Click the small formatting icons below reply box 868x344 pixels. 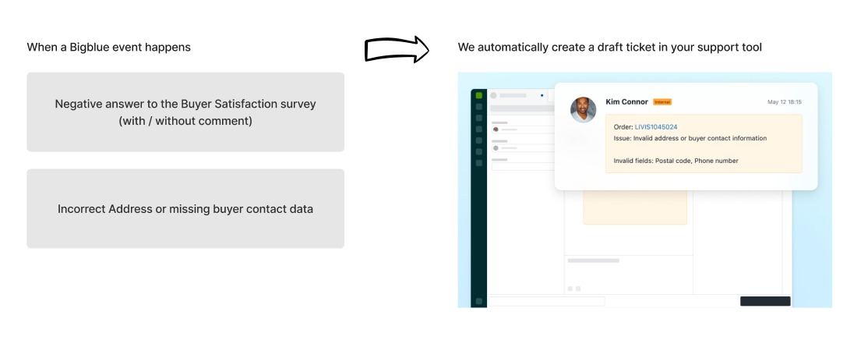[x=574, y=289]
